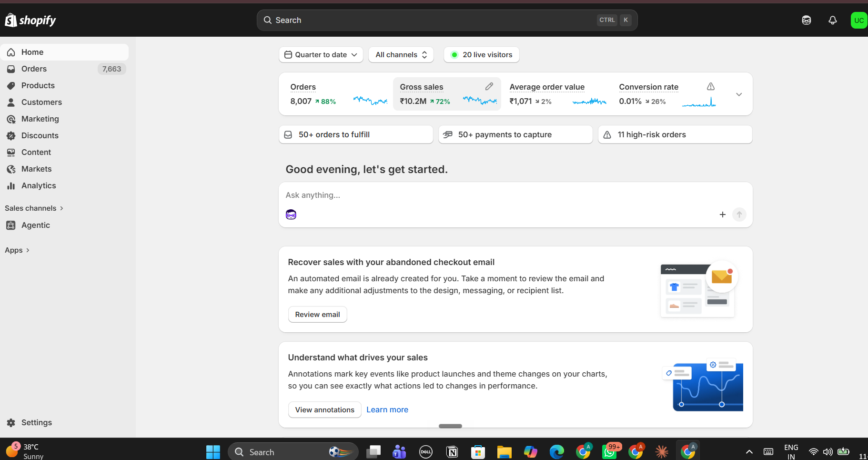Image resolution: width=868 pixels, height=460 pixels.
Task: Click the Customers person icon in sidebar
Action: coord(11,102)
